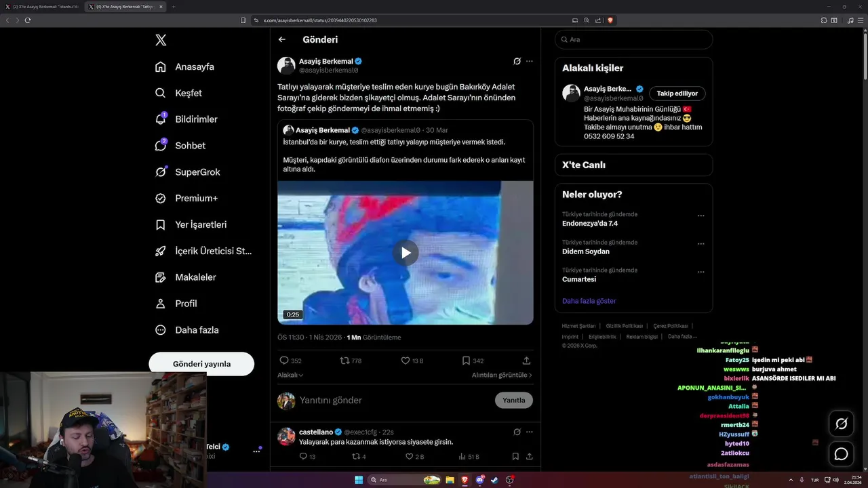Repost castellano's reply

click(359, 457)
